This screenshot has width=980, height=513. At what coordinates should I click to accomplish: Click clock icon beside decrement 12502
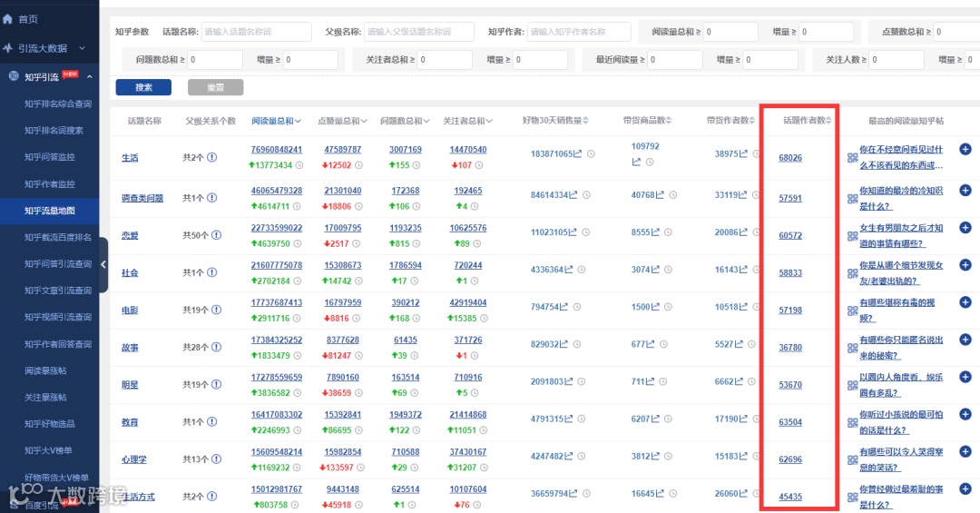tap(358, 165)
